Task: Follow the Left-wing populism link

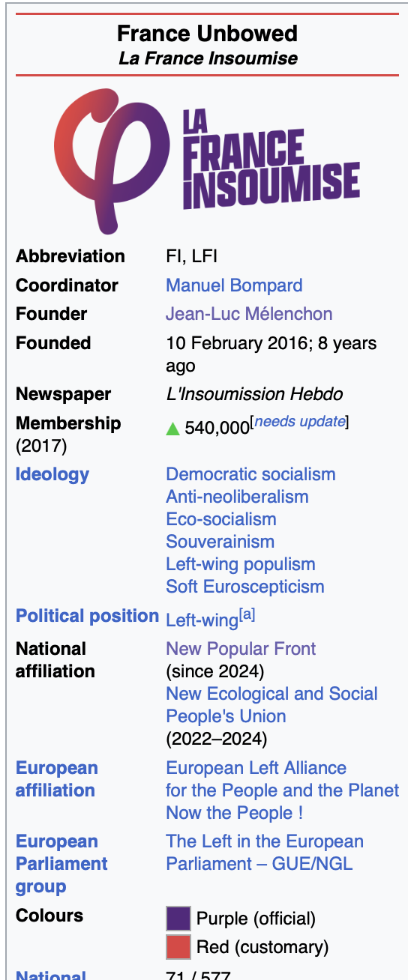Action: click(x=240, y=564)
